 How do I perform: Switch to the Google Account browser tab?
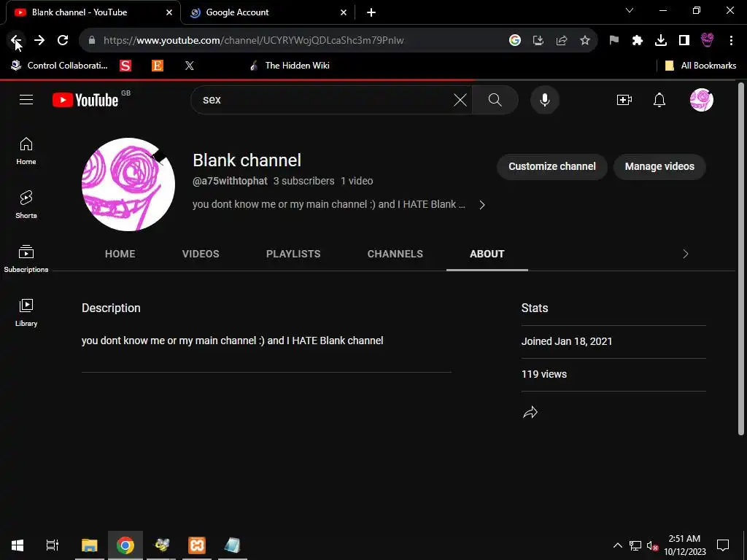coord(267,12)
